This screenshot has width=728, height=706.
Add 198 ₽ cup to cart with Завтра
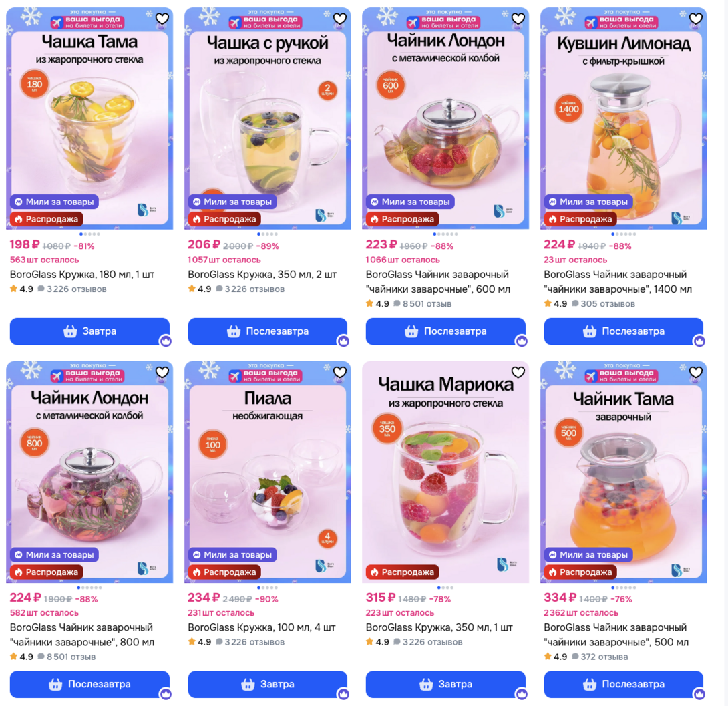pos(89,331)
